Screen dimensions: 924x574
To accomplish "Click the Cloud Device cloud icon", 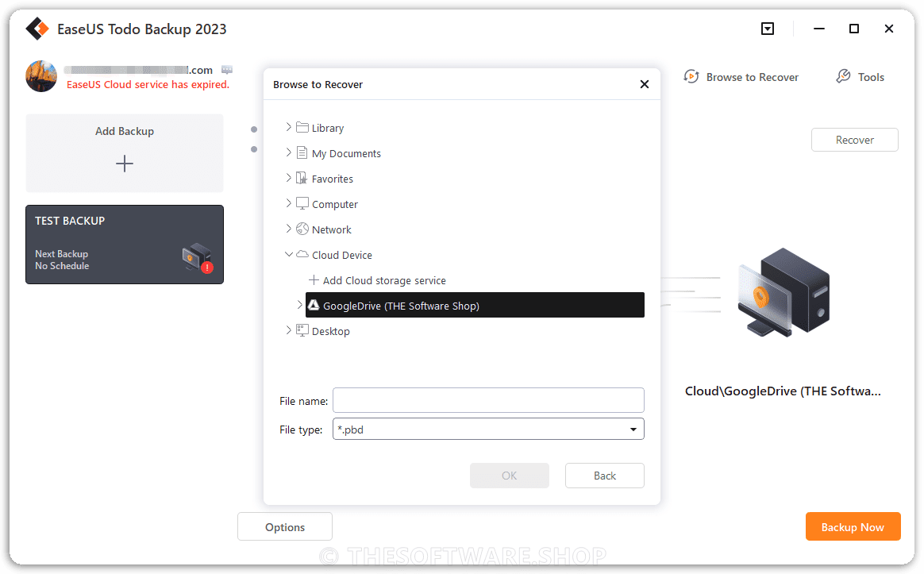I will point(302,254).
